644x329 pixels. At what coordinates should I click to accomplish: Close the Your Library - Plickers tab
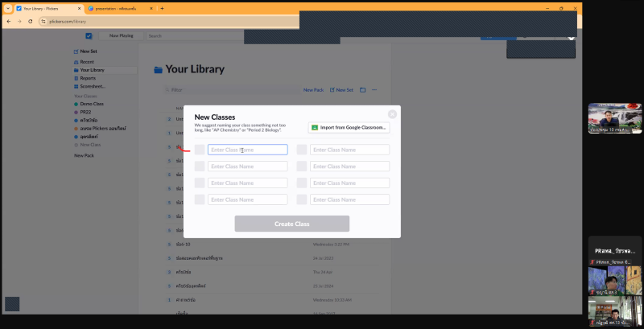tap(79, 8)
